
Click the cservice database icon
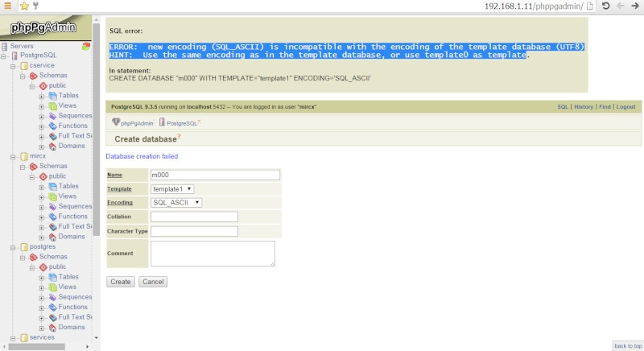pos(24,66)
